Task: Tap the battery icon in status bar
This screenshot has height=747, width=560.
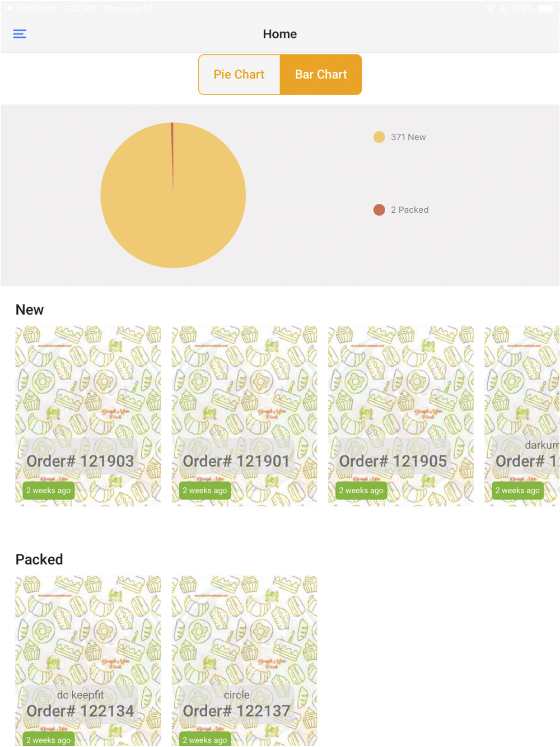Action: (x=545, y=8)
